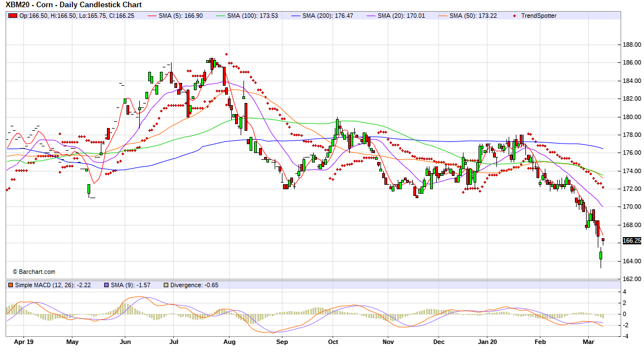Image resolution: width=644 pixels, height=359 pixels.
Task: Click the TrendSpotter legend text
Action: tap(538, 16)
